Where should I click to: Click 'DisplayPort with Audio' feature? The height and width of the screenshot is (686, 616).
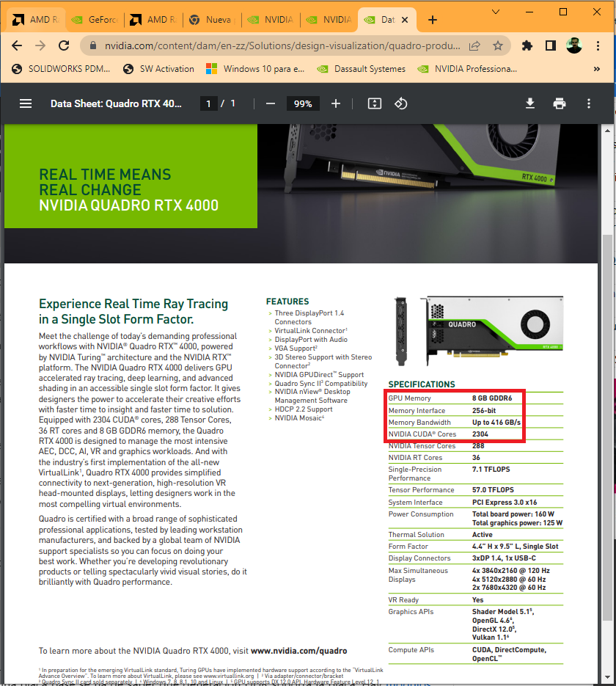311,340
